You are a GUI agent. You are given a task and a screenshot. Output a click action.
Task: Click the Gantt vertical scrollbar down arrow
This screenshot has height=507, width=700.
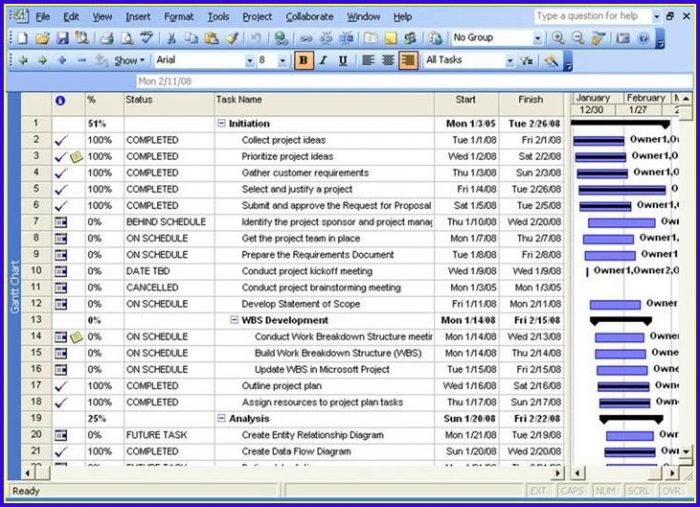[686, 452]
